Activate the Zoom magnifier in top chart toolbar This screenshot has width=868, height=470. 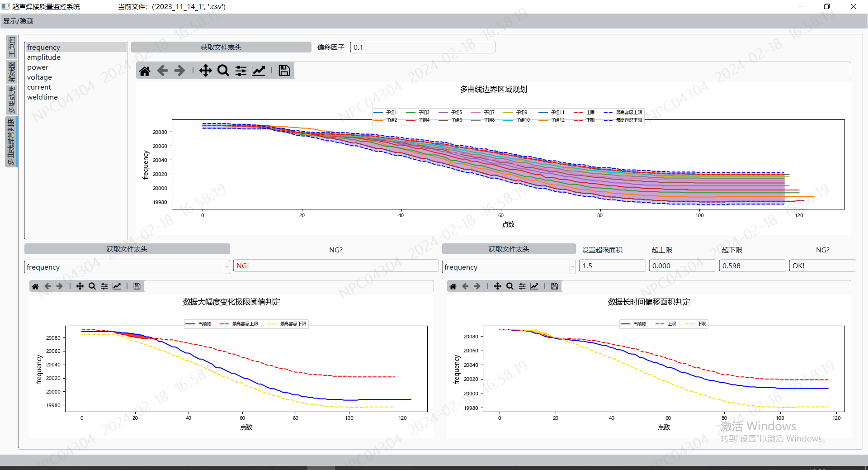pos(223,71)
